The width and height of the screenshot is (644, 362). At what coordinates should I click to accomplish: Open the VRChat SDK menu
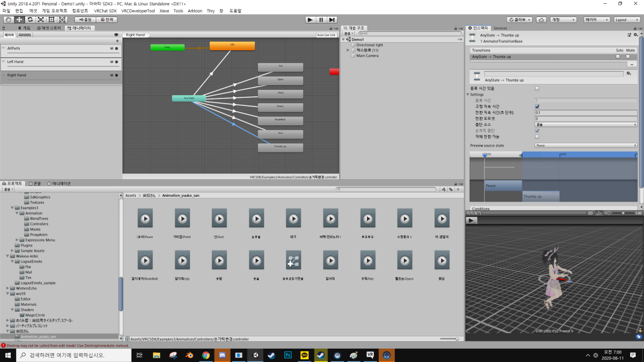click(105, 11)
